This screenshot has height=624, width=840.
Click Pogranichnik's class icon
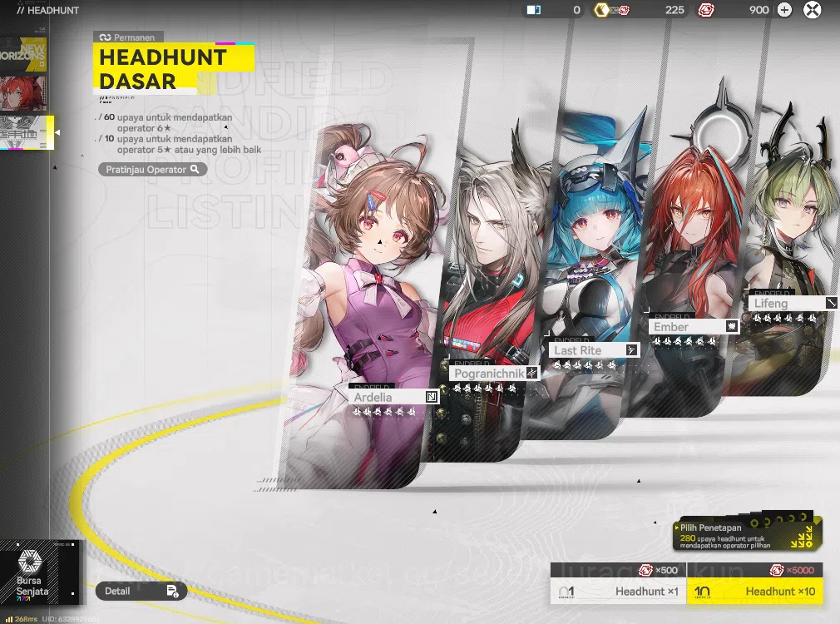[x=531, y=373]
